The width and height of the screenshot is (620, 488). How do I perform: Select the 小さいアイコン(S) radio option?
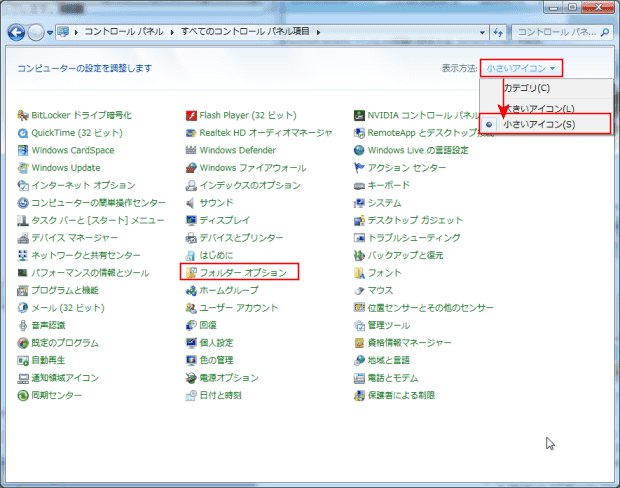click(545, 125)
